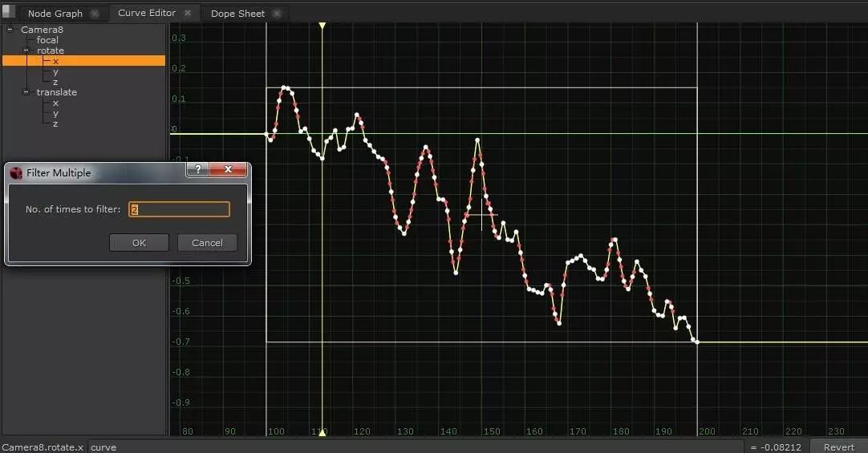Open the Dope Sheet tab
Image resolution: width=868 pixels, height=453 pixels.
(x=237, y=14)
